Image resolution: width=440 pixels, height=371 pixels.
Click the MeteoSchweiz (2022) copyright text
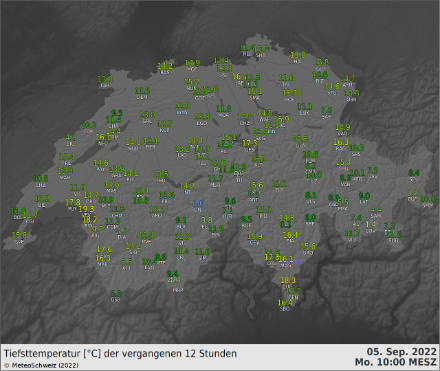click(x=41, y=365)
